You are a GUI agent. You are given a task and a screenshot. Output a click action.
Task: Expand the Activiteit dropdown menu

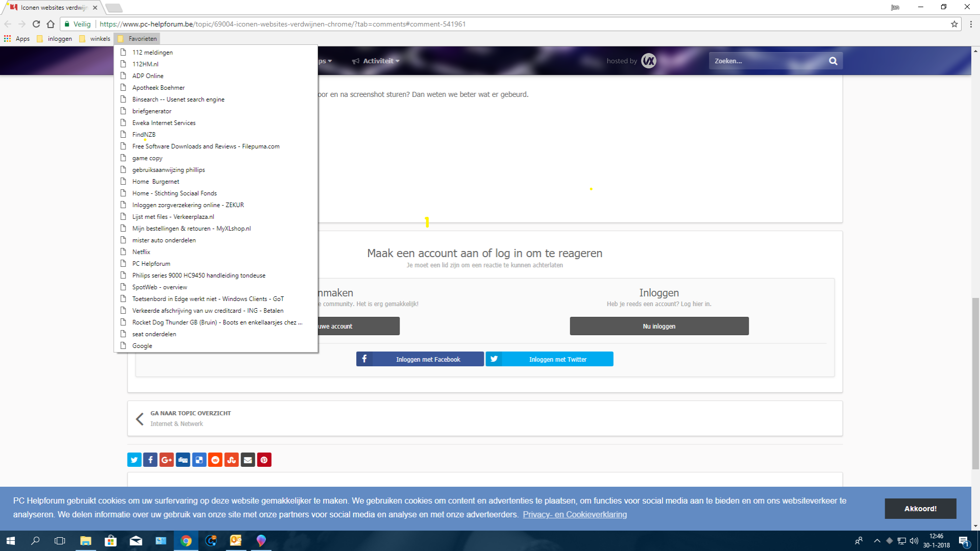click(376, 61)
